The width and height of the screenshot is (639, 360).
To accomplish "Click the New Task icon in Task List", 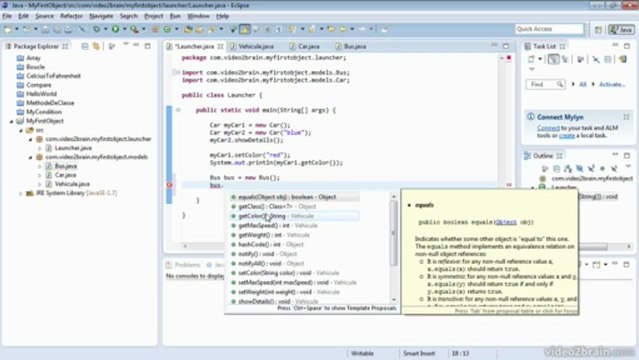I will (x=531, y=59).
